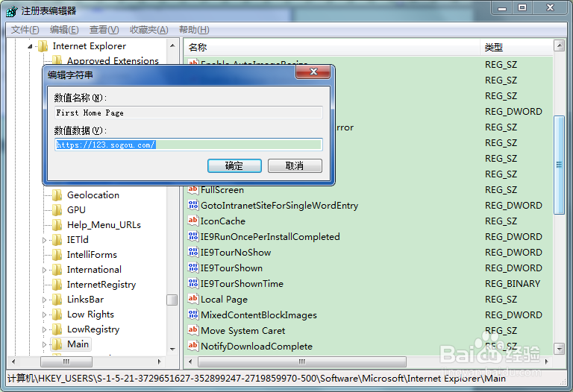This screenshot has width=573, height=392.
Task: Click the Internet Explorer folder icon
Action: [43, 46]
